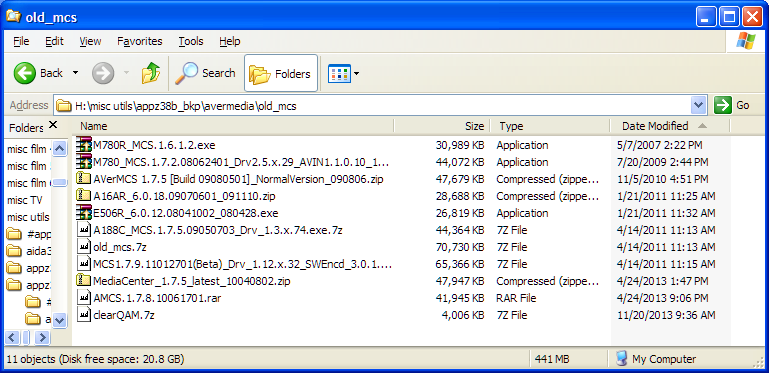The height and width of the screenshot is (373, 769).
Task: Select the A16AR_6.0.18 zip icon
Action: pos(84,196)
